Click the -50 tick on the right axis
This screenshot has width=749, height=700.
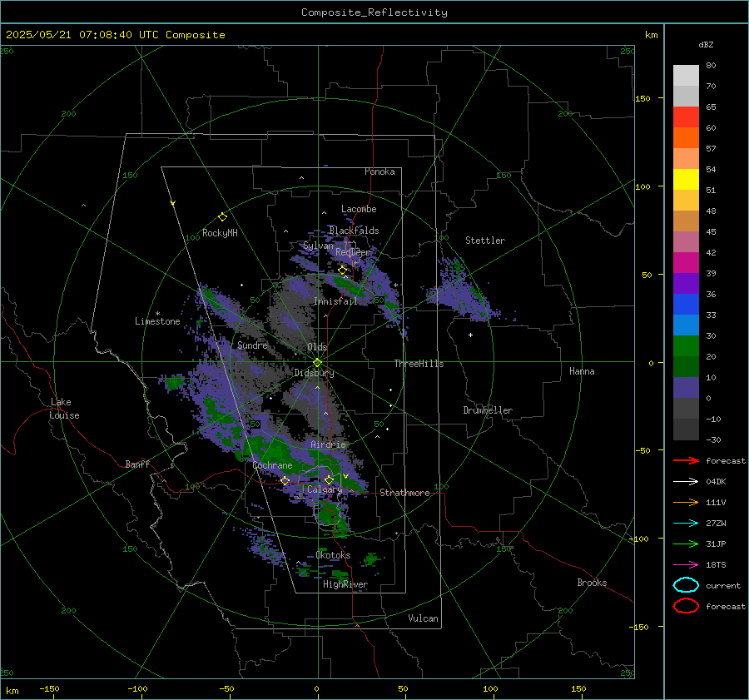[642, 450]
